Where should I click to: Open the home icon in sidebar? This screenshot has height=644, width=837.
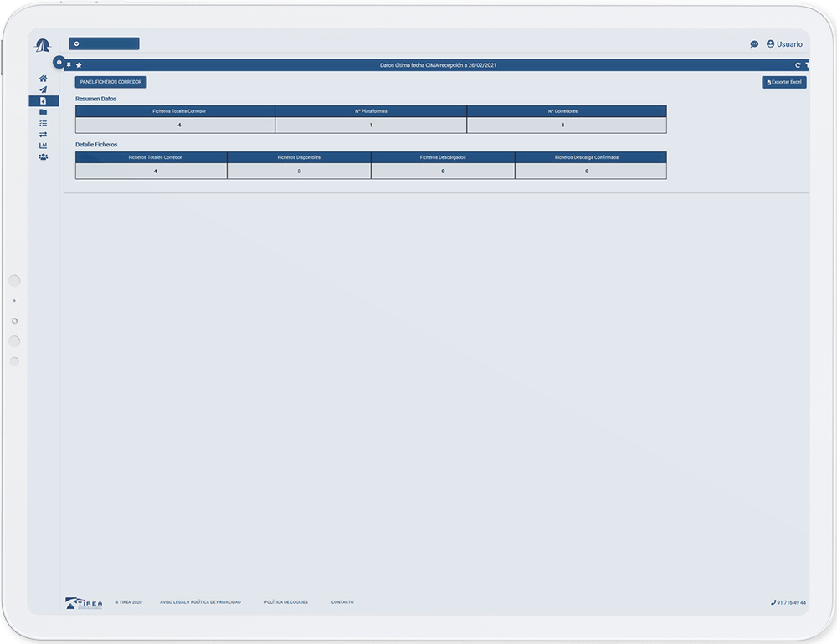[x=43, y=79]
